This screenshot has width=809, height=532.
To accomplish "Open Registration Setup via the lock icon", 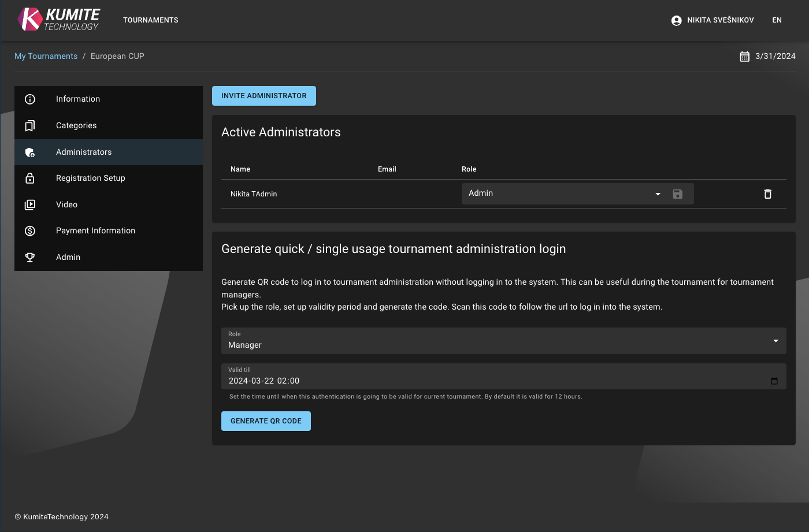I will pos(30,178).
